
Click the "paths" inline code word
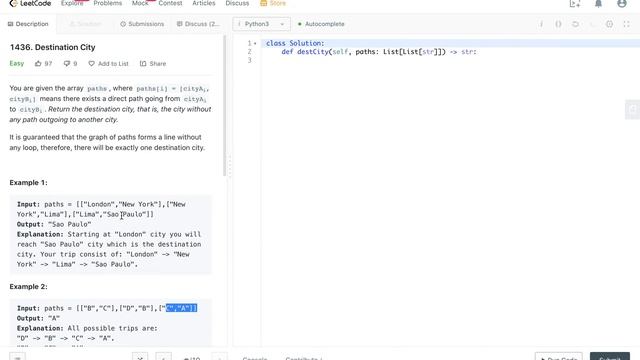tap(97, 89)
